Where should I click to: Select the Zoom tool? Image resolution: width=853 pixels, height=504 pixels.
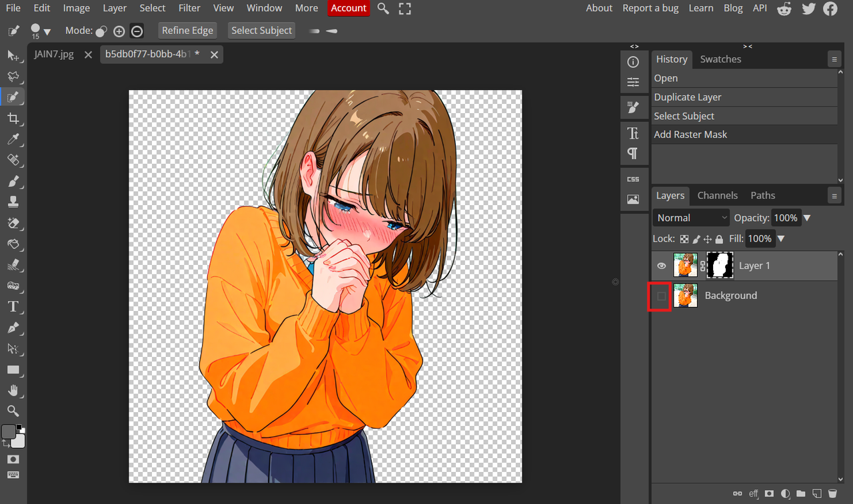pos(13,411)
